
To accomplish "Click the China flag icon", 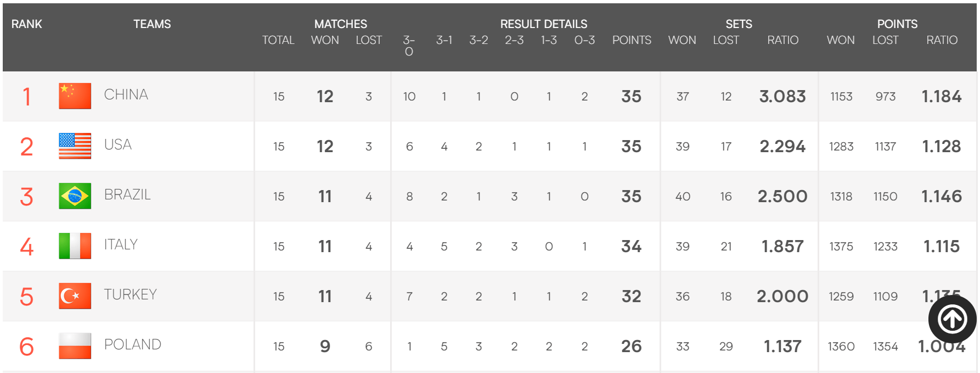I will pyautogui.click(x=75, y=96).
